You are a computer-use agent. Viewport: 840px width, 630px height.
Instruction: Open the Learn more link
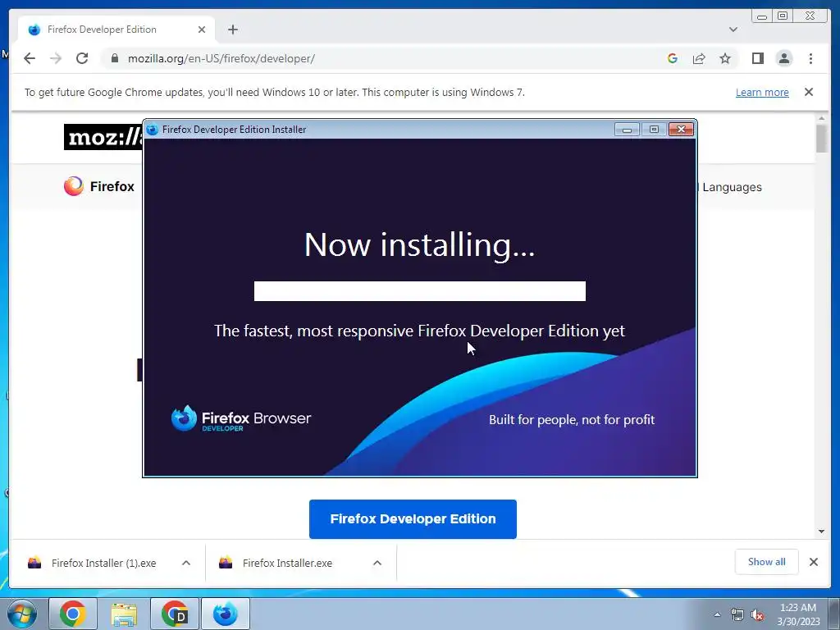(762, 92)
